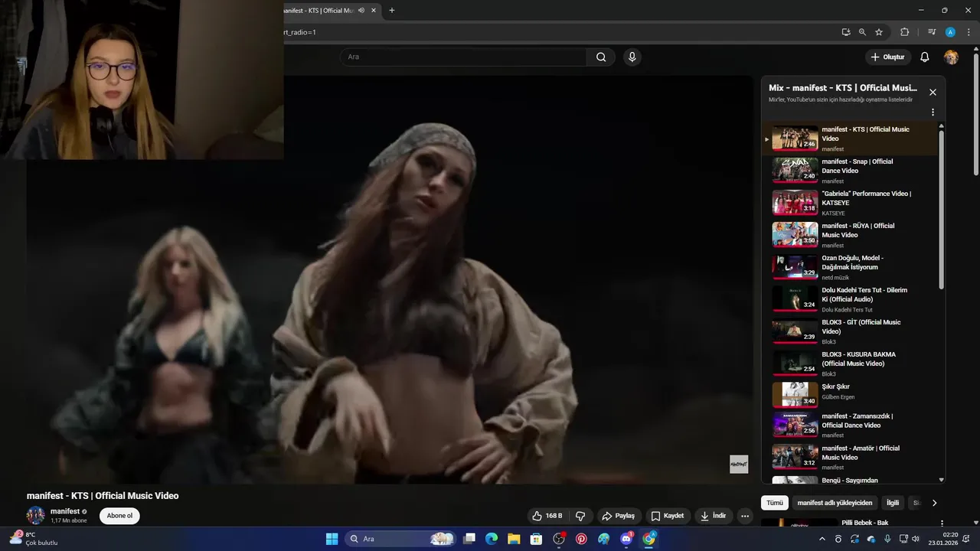Open Chrome from the taskbar
Screen dimensions: 980x551
coord(649,539)
